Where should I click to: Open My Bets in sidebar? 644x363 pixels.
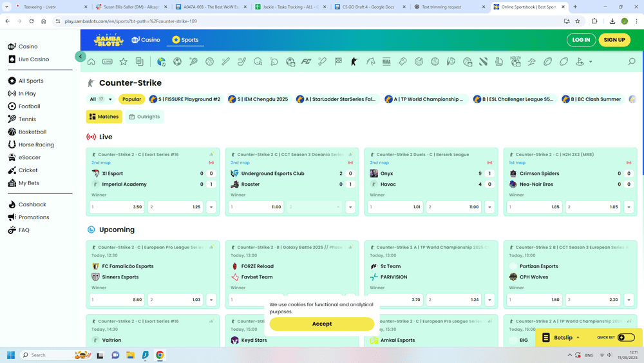(x=24, y=183)
